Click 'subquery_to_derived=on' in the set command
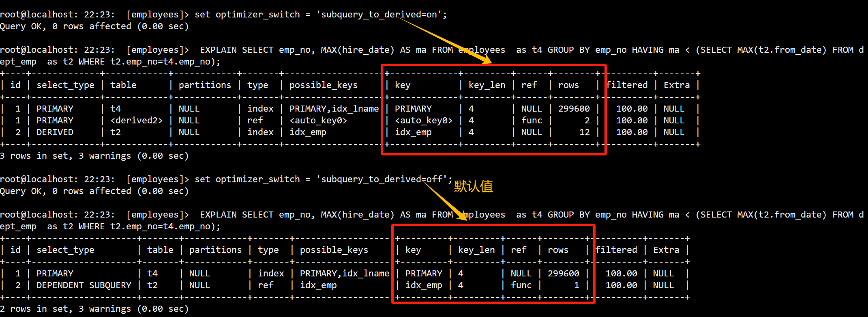 pyautogui.click(x=379, y=15)
